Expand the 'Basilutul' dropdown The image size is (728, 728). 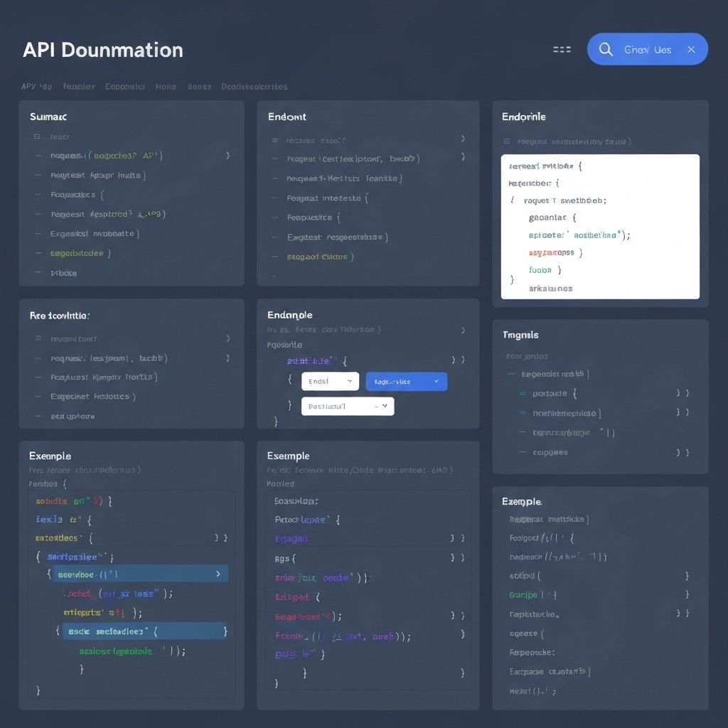[347, 406]
